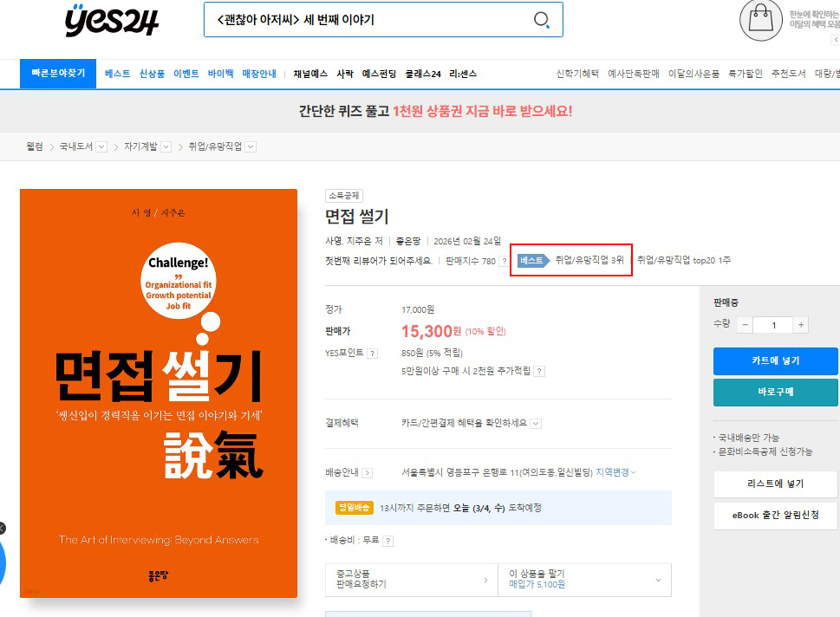Viewport: 840px width, 617px height.
Task: Expand the 자기계발 breadcrumb dropdown
Action: 166,147
